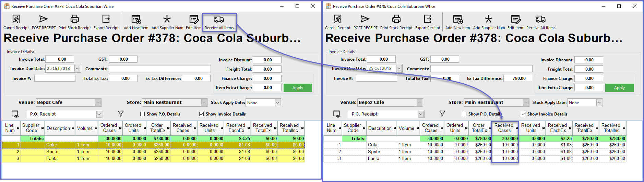Screen dimensions: 644x182
Task: Toggle Show P.O. Details in left window
Action: tap(142, 114)
